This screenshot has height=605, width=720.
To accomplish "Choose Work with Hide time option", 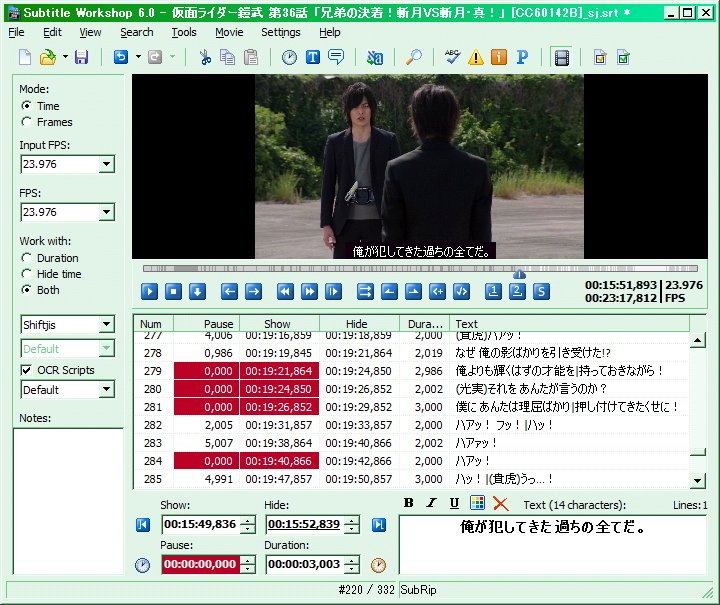I will 27,274.
